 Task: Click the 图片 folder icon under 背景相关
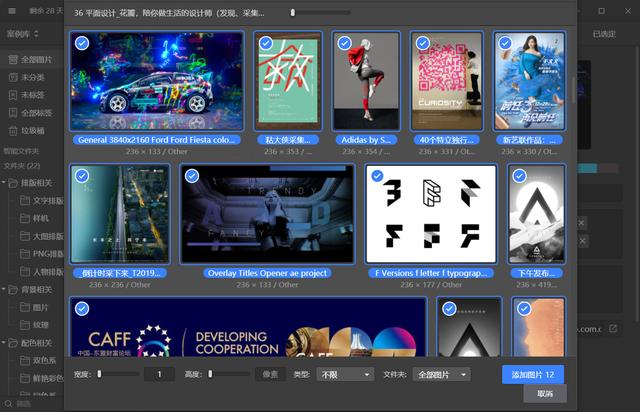25,307
